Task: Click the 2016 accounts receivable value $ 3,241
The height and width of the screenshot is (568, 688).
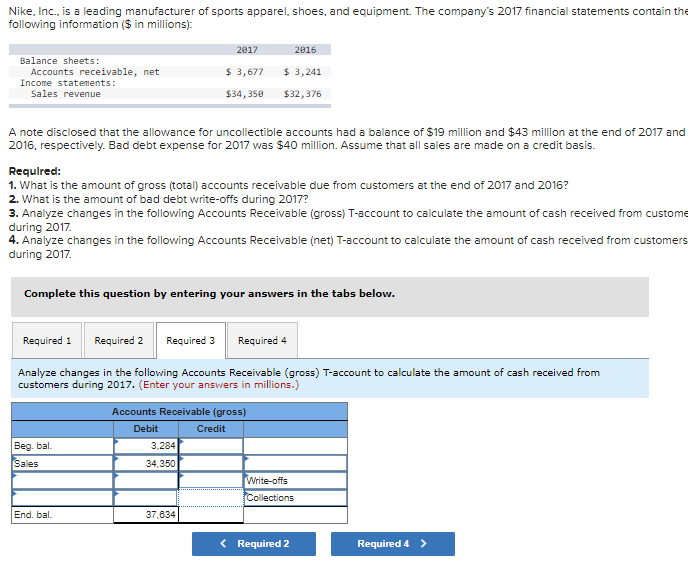Action: 302,72
